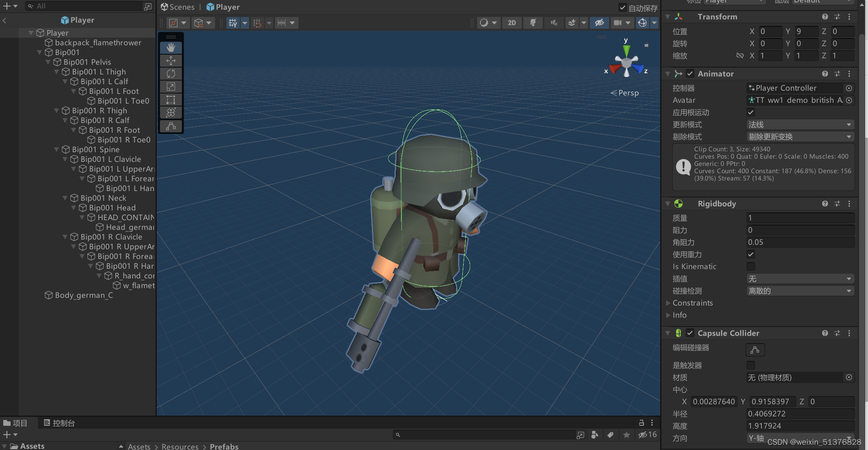Select backpack_flamethrower in hierarchy
The image size is (868, 450).
[98, 42]
